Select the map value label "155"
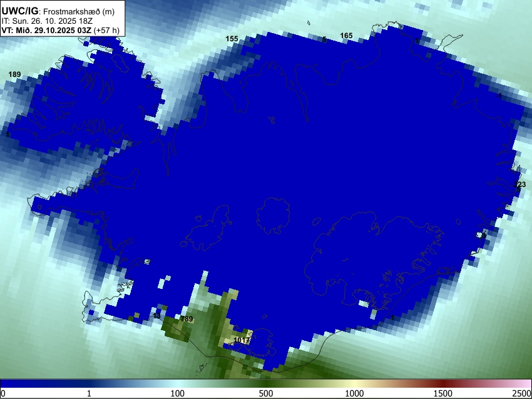The image size is (532, 399). (x=232, y=39)
